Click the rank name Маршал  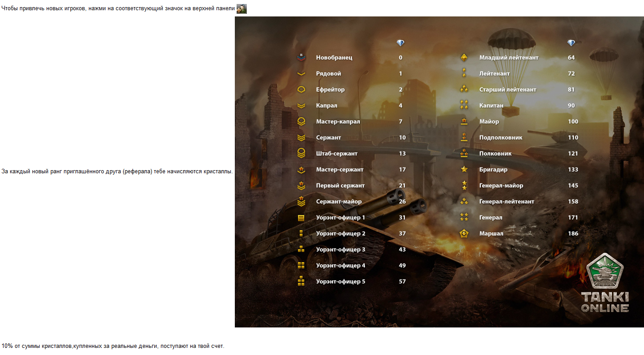[491, 234]
